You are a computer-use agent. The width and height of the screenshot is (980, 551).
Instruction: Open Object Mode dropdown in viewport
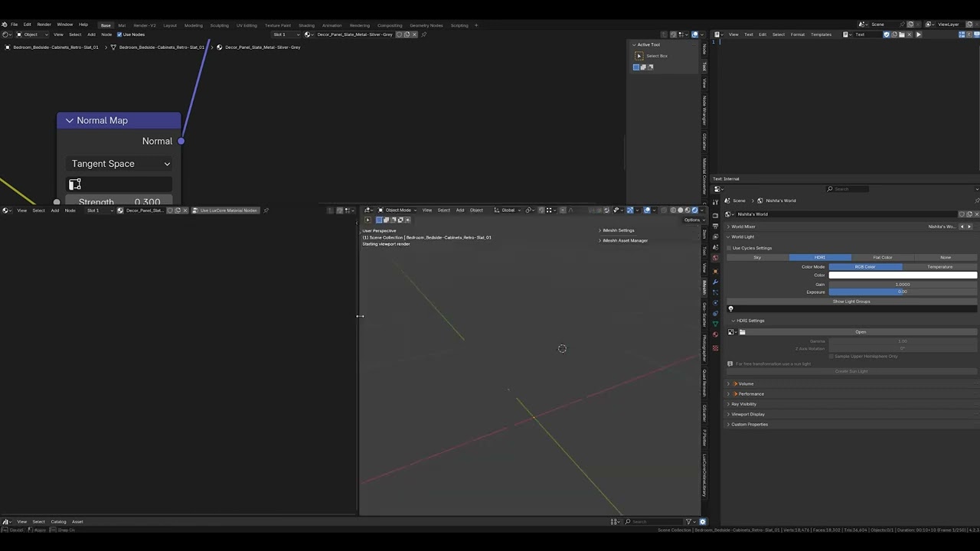[397, 210]
